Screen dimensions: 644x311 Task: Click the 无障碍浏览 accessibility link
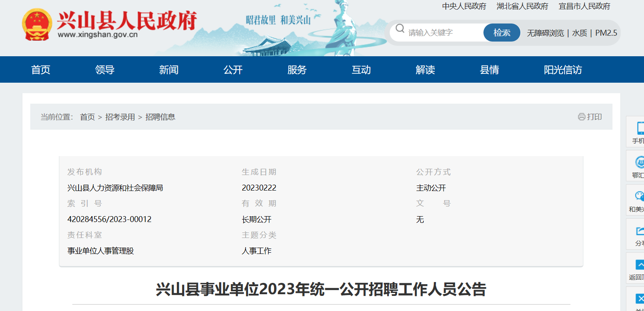546,33
